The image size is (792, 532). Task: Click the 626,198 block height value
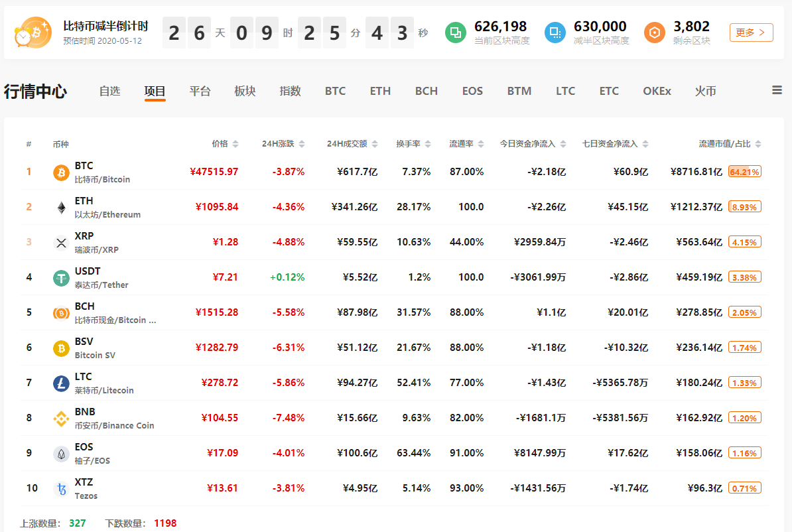point(500,27)
